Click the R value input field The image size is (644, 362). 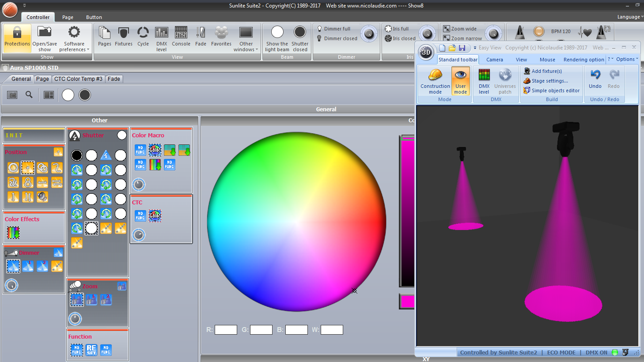pos(226,330)
